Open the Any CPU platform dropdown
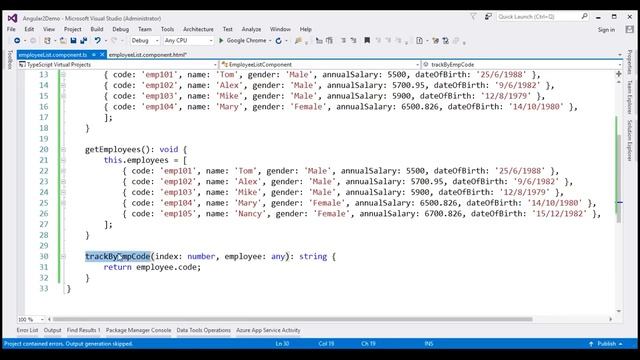The width and height of the screenshot is (640, 360). (x=189, y=40)
